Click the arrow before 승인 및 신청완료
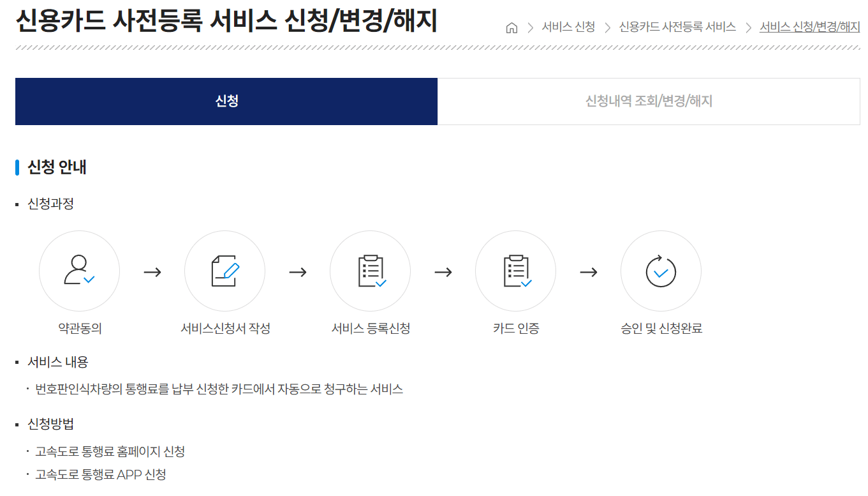The width and height of the screenshot is (868, 496). click(588, 270)
